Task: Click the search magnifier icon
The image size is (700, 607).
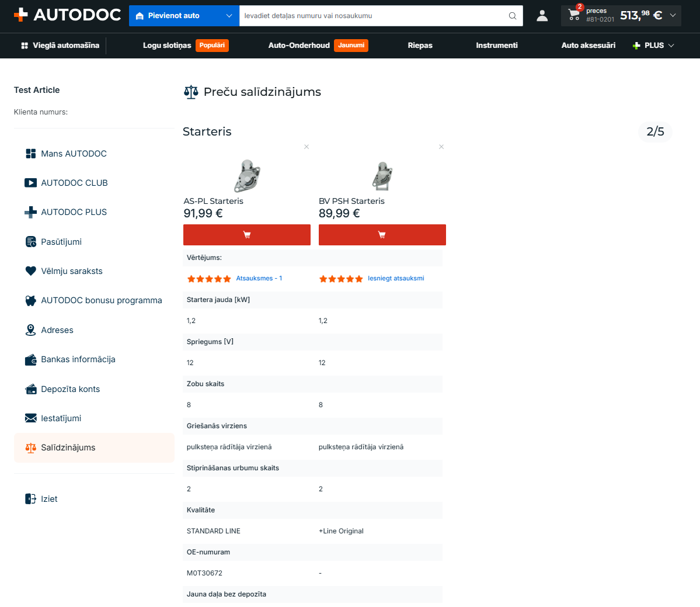Action: (x=513, y=16)
